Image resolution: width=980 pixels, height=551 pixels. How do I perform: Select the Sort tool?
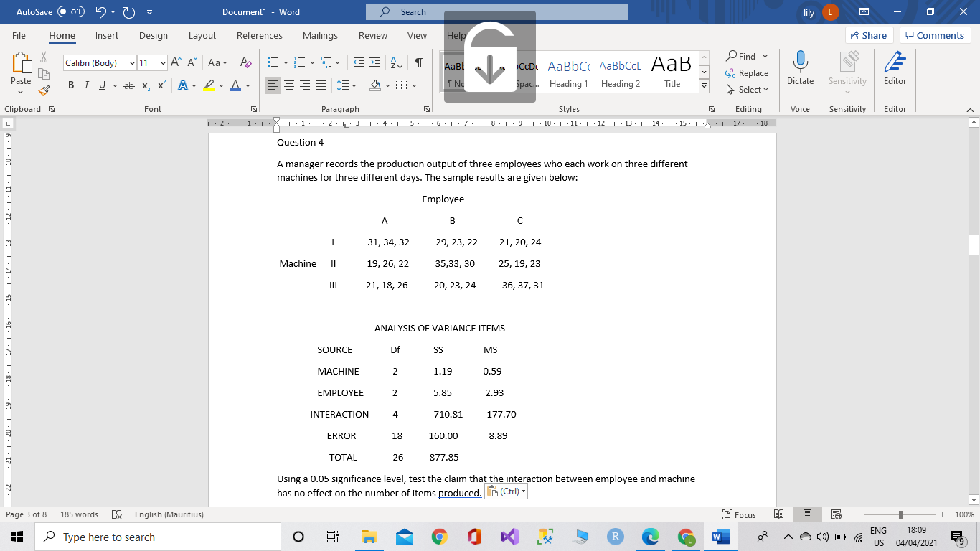[x=396, y=63]
